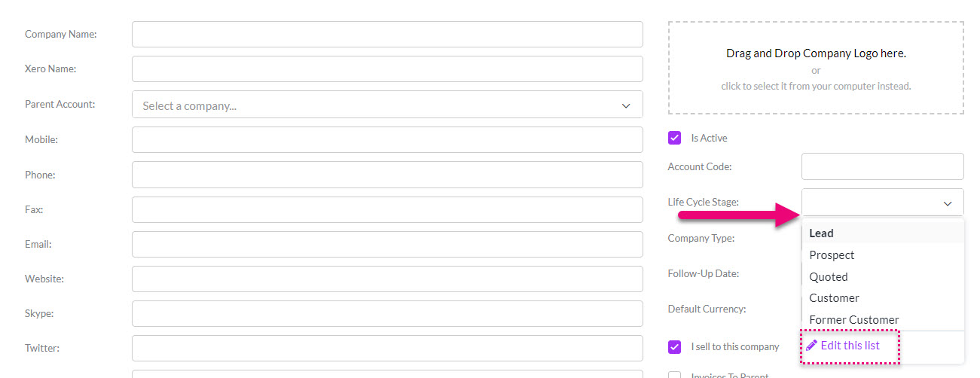Click the pencil icon beside Edit this list

tap(811, 346)
